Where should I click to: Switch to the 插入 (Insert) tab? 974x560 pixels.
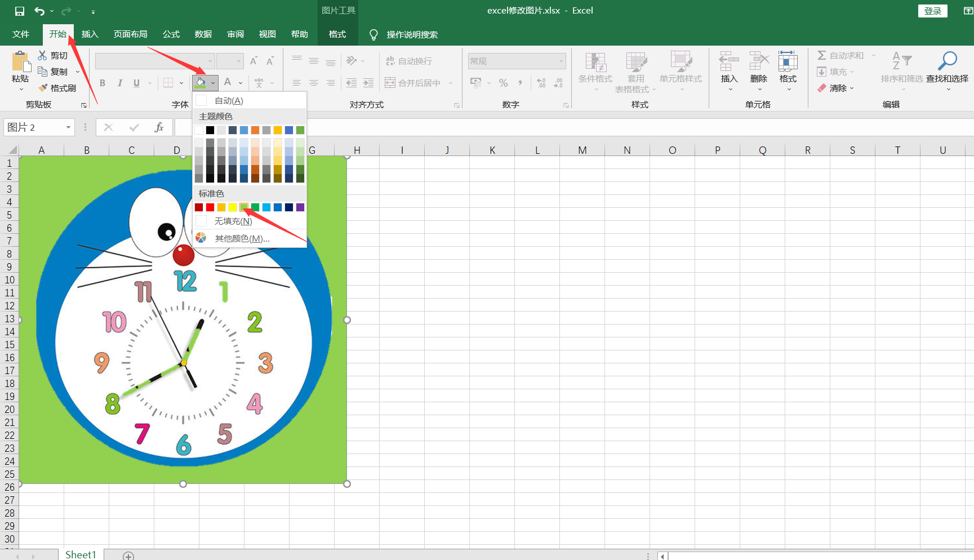90,34
